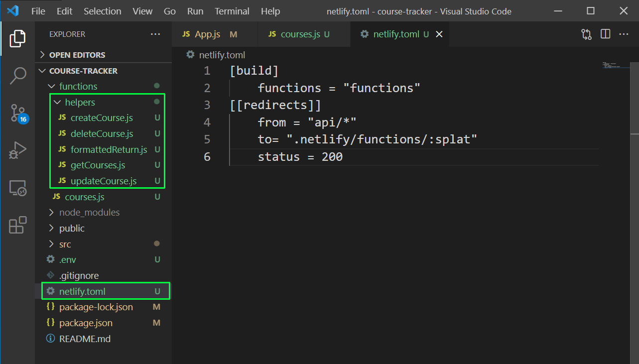Image resolution: width=639 pixels, height=364 pixels.
Task: Open the File menu
Action: 38,11
